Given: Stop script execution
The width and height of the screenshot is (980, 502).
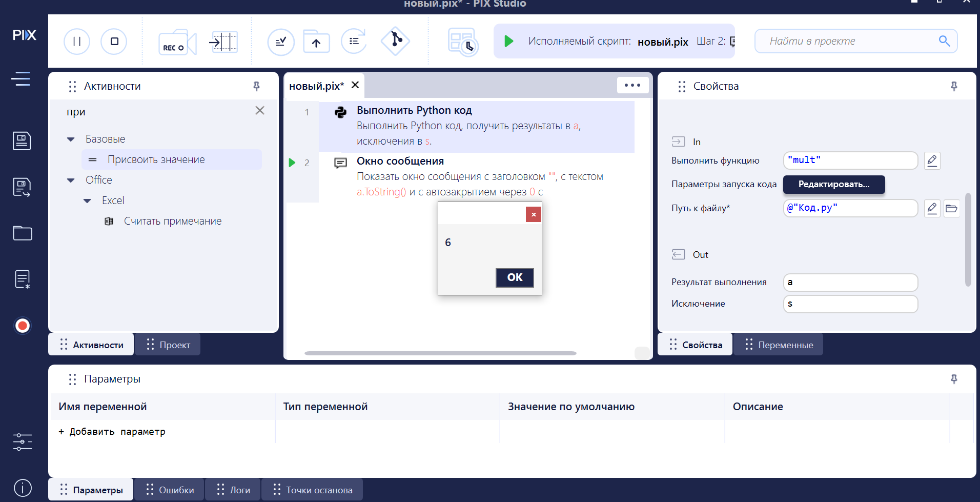Looking at the screenshot, I should 114,42.
